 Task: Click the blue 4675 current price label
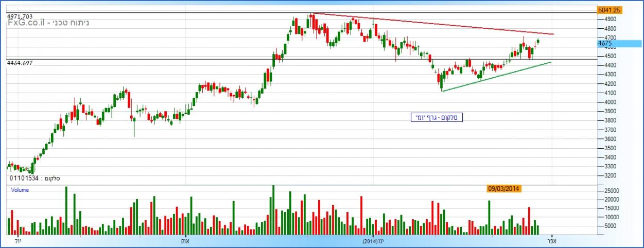click(x=619, y=44)
